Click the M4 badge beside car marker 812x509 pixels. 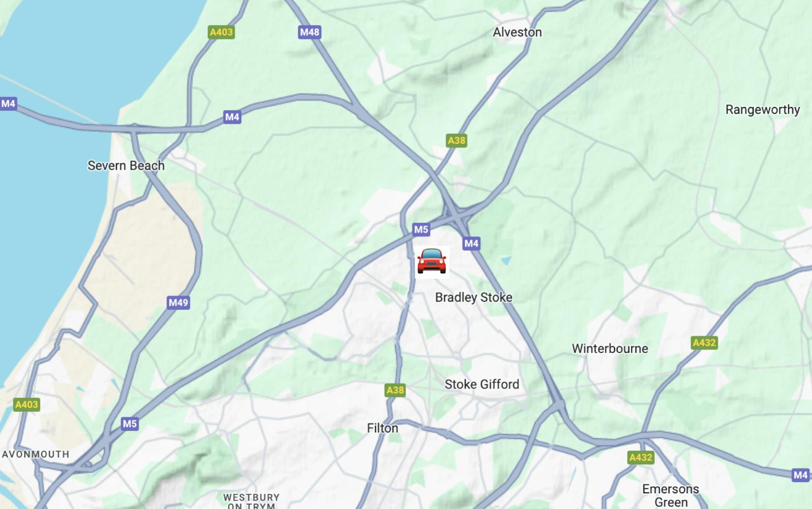coord(471,244)
